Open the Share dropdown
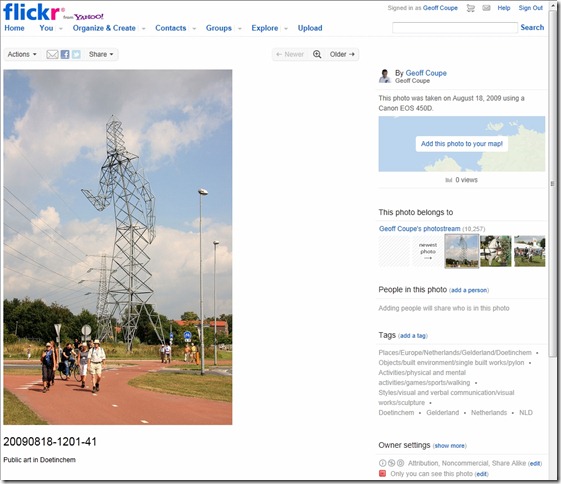This screenshot has height=484, width=561. 101,54
